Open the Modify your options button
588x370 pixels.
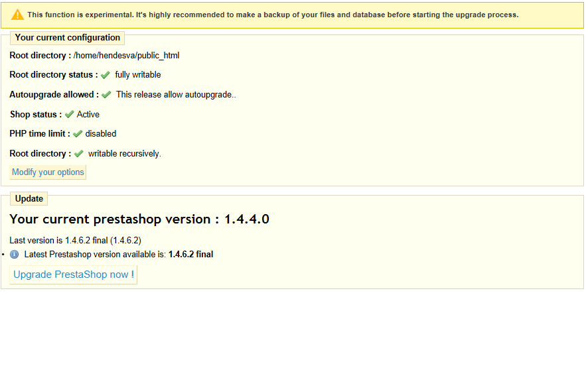click(48, 172)
